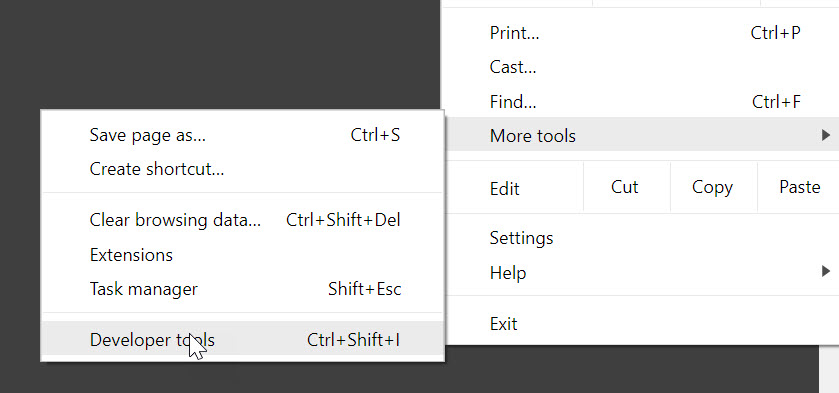Click the Ctrl+Shift+I shortcut text
The height and width of the screenshot is (393, 839).
coord(353,339)
